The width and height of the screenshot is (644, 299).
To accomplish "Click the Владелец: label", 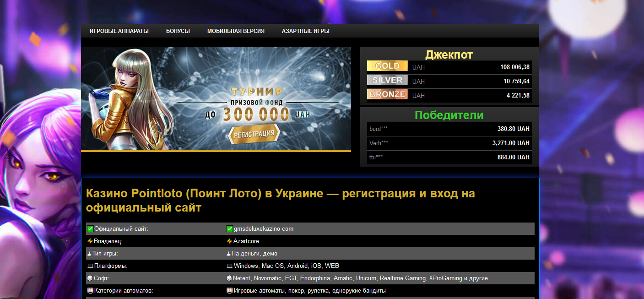I will 108,241.
